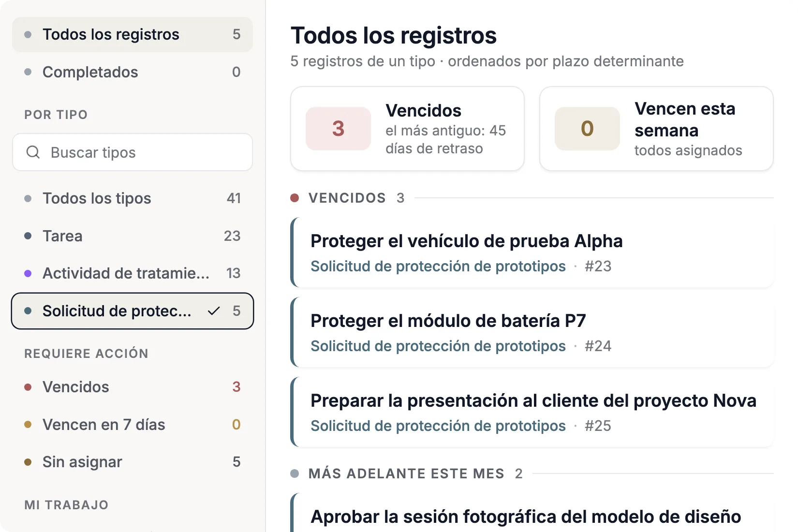Filter by the Tarea type
This screenshot has width=798, height=532.
coord(133,236)
